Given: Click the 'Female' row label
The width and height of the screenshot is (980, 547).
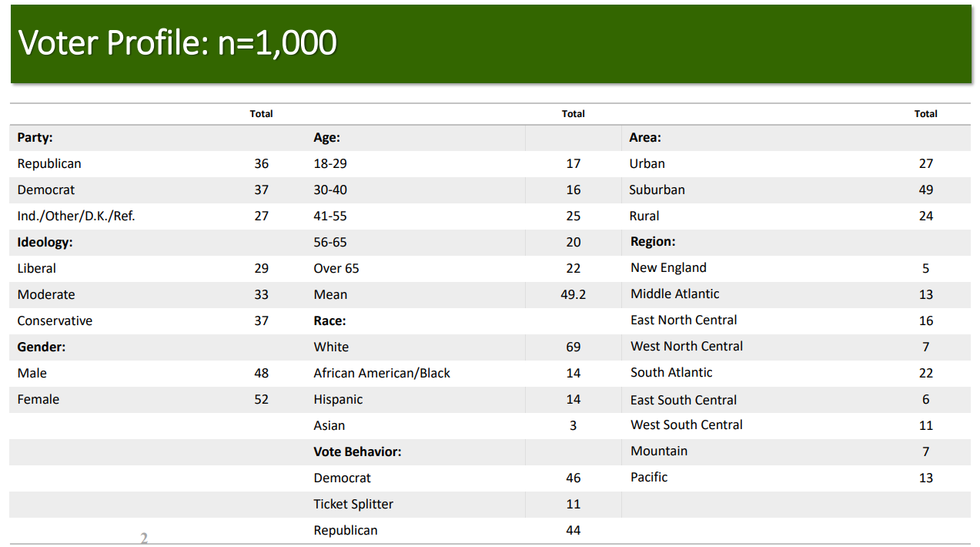Looking at the screenshot, I should [38, 400].
